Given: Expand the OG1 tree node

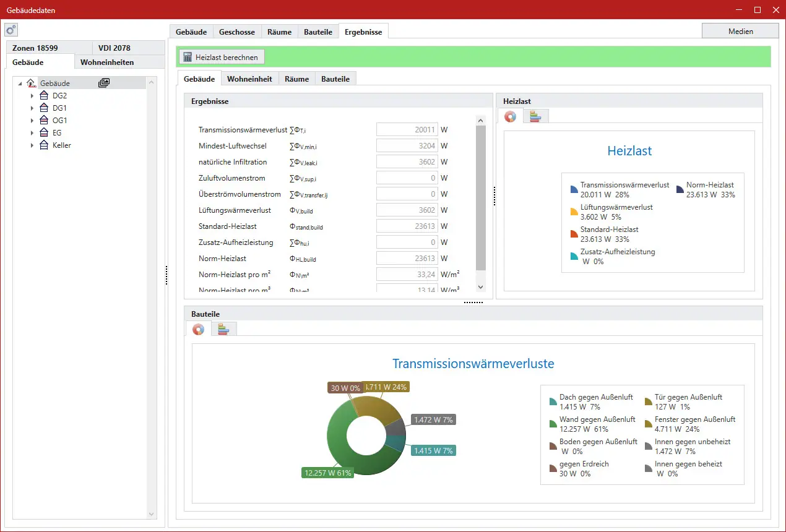Looking at the screenshot, I should tap(32, 121).
